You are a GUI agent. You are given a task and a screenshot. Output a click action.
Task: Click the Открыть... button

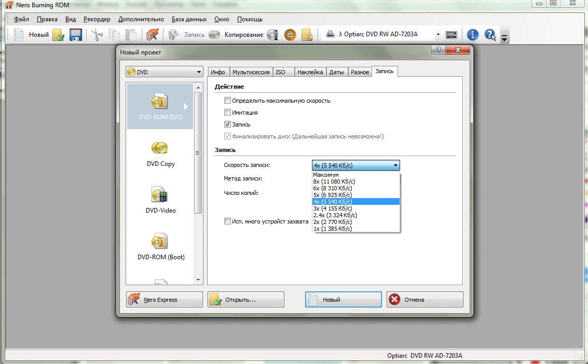point(245,300)
